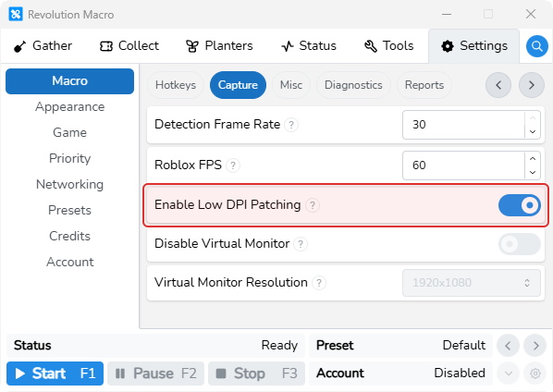This screenshot has height=392, width=553.
Task: Click the Roblox FPS help question mark
Action: [233, 165]
